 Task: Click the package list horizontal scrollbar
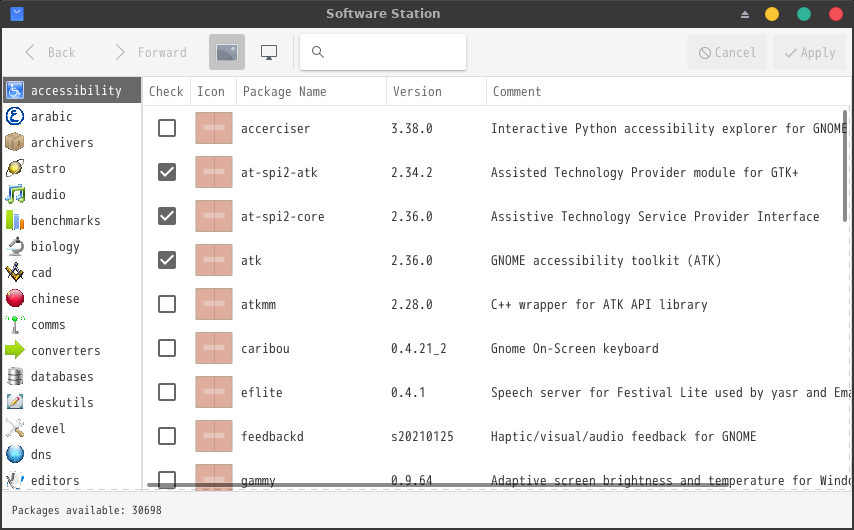(438, 484)
